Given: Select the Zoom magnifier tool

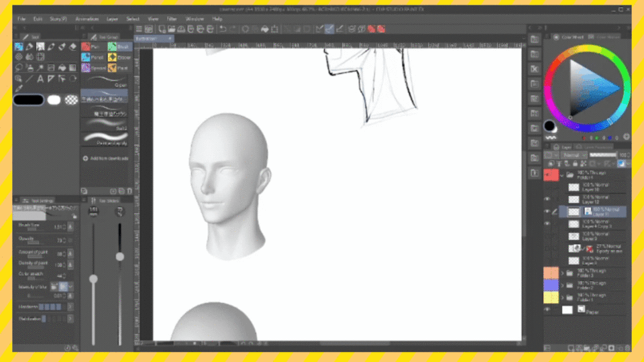Looking at the screenshot, I should coord(19,79).
